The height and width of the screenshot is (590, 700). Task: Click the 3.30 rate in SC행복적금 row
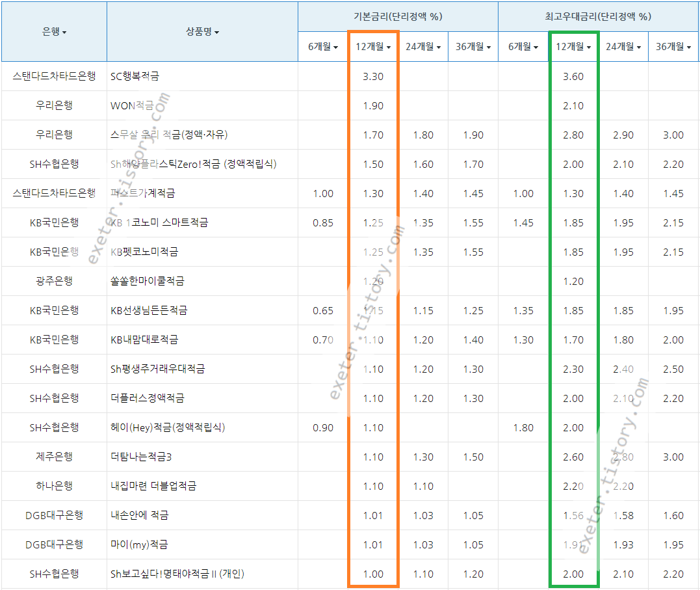(x=373, y=76)
